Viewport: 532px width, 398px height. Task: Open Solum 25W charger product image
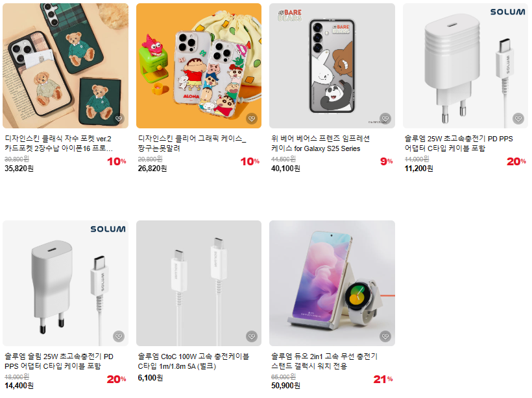pos(466,65)
